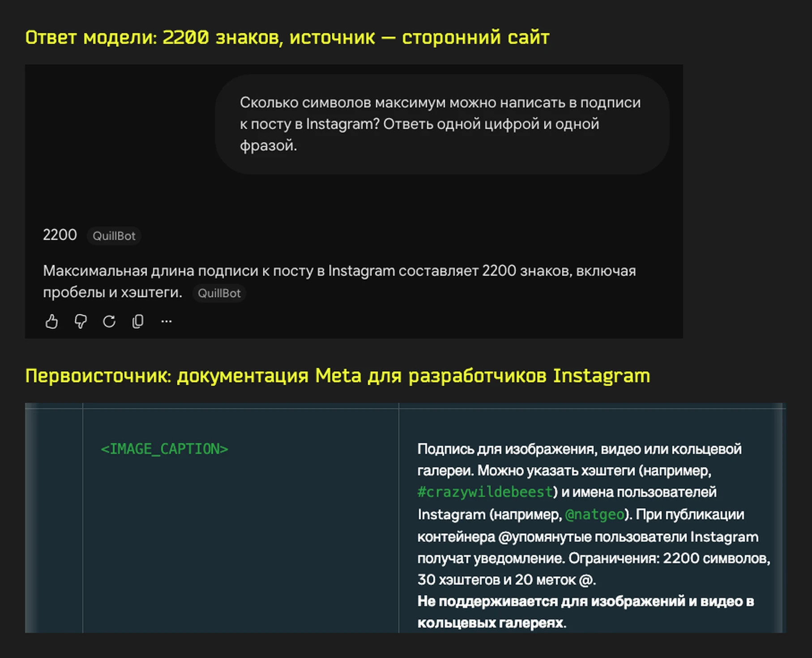Screen dimensions: 812x658
Task: Click the answer number "2200"
Action: (x=60, y=235)
